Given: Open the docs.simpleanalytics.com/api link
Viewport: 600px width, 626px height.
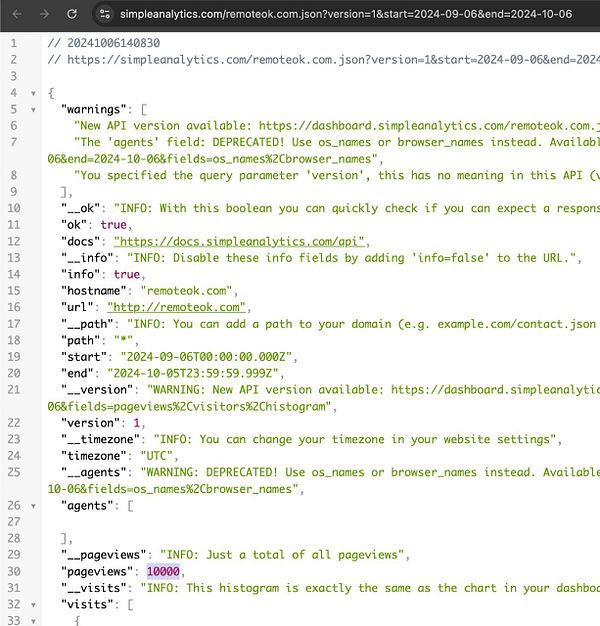Looking at the screenshot, I should [x=239, y=242].
